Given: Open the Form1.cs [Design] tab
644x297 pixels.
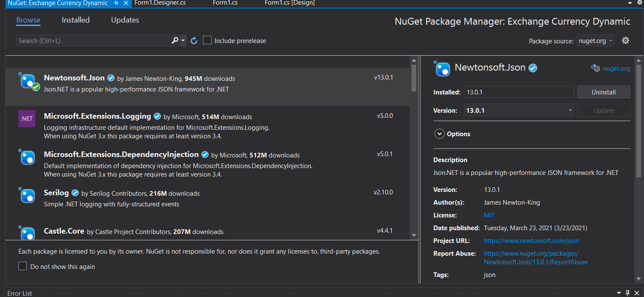Looking at the screenshot, I should point(290,3).
